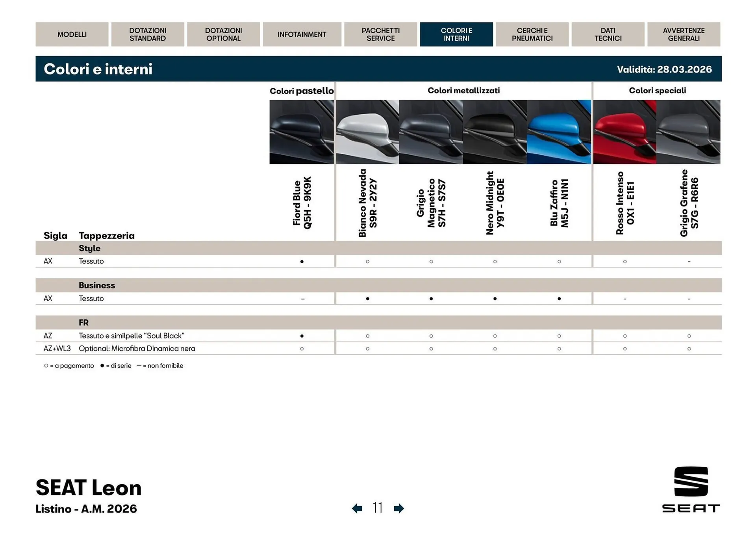Click the 'non fornibile' legend entry
The height and width of the screenshot is (535, 756).
click(160, 366)
